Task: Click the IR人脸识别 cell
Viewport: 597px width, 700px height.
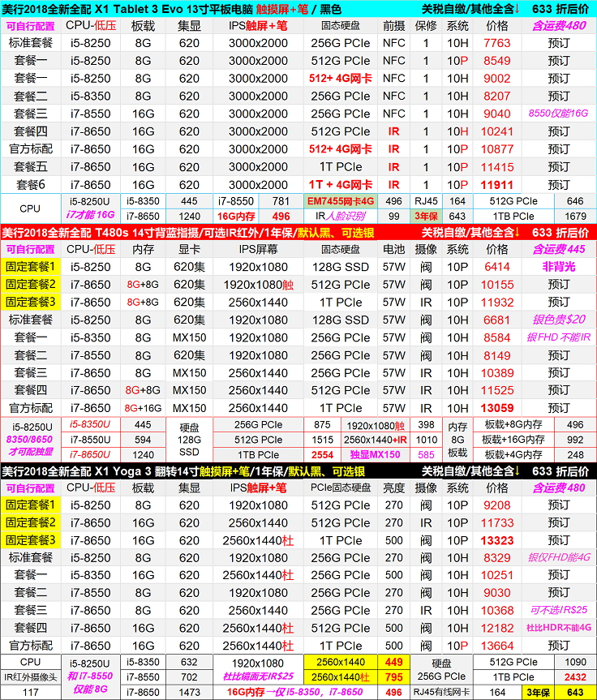Action: pos(340,216)
